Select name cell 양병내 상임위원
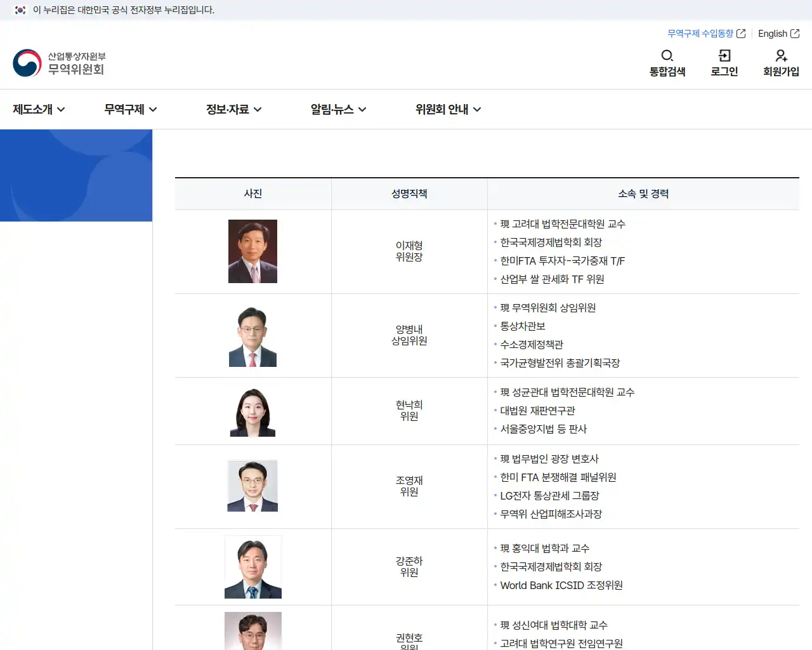The width and height of the screenshot is (812, 650). click(409, 335)
